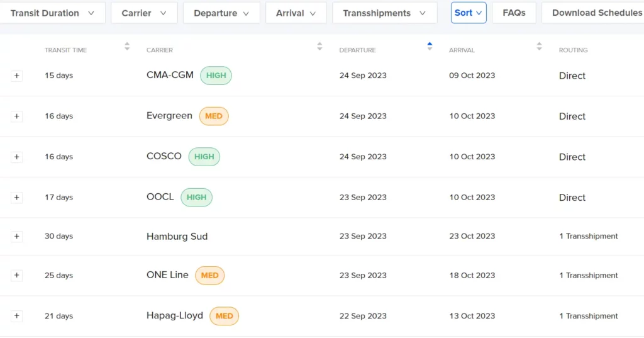Select the CMA-CGM carrier name
Screen dimensions: 644x338
click(170, 76)
